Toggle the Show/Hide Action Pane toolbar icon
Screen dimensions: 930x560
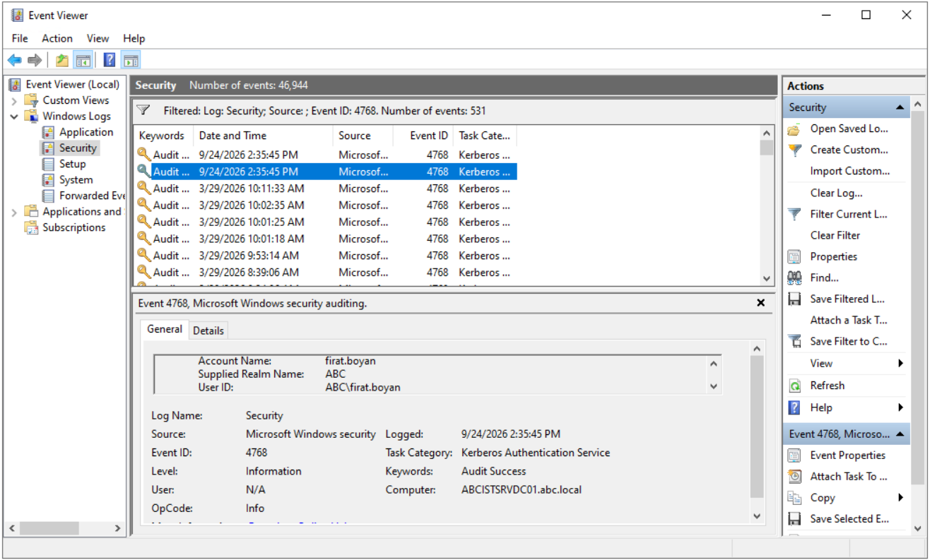click(130, 60)
